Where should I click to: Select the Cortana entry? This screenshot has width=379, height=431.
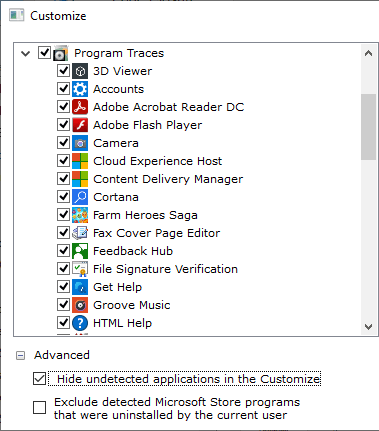[116, 197]
